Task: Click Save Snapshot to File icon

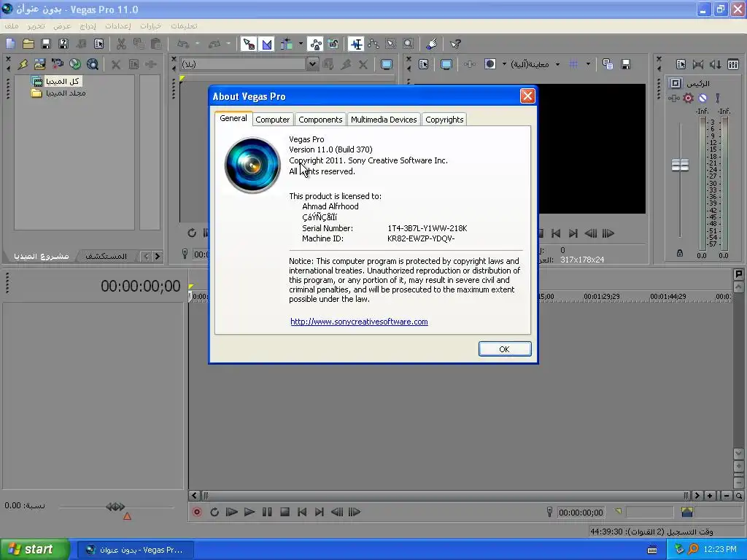Action: [x=626, y=64]
